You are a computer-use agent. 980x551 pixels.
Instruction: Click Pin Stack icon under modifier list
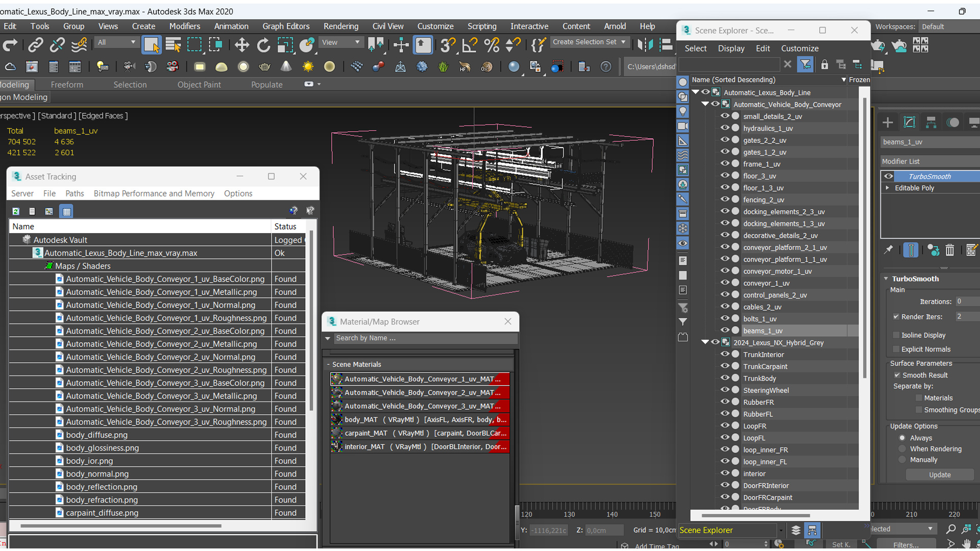pos(889,249)
